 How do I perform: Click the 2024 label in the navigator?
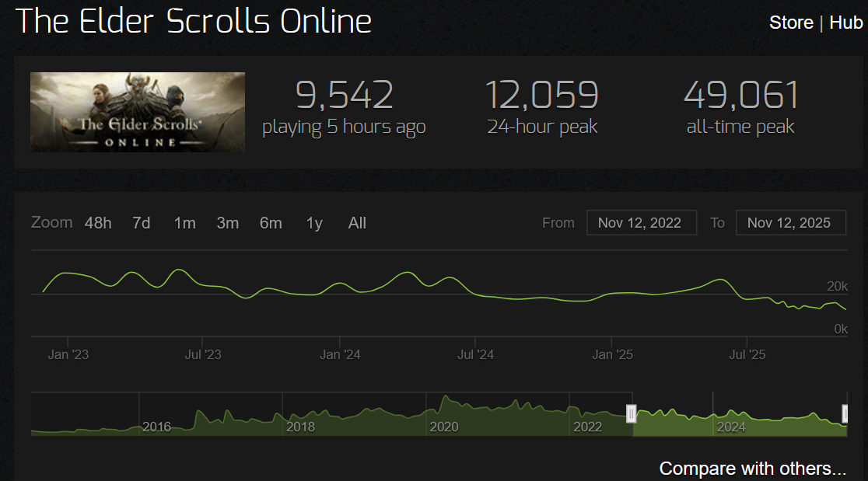click(x=731, y=427)
